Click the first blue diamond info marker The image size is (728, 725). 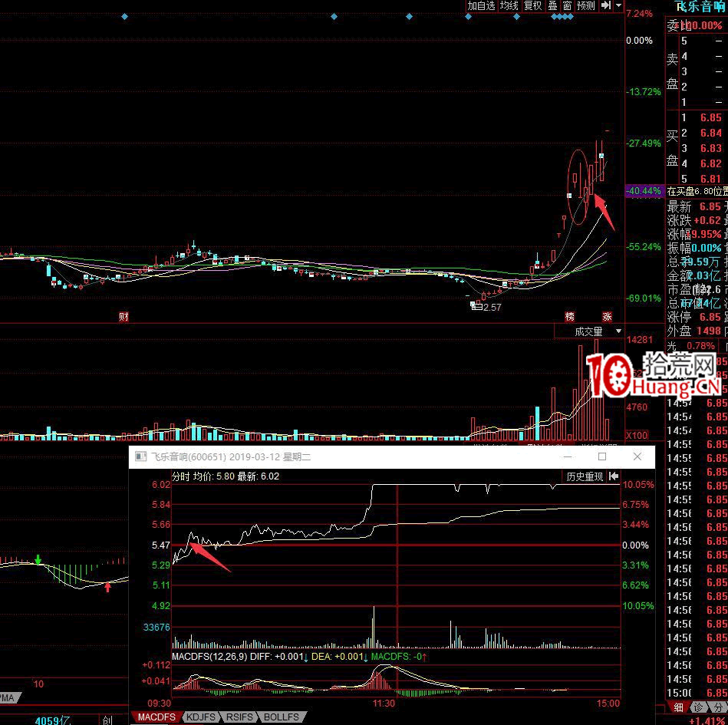(x=124, y=17)
